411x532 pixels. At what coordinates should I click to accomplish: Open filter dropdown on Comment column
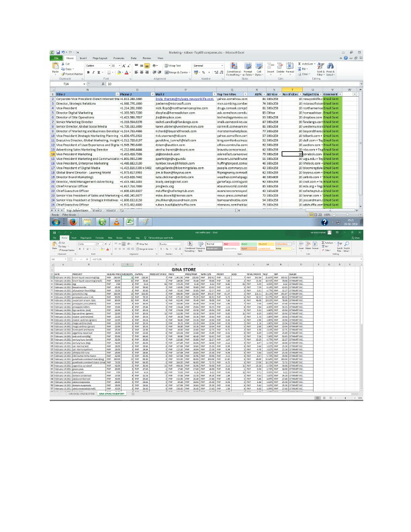coord(340,94)
